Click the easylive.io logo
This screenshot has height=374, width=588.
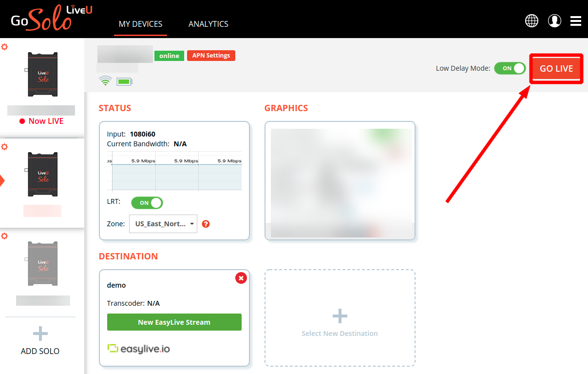click(138, 349)
